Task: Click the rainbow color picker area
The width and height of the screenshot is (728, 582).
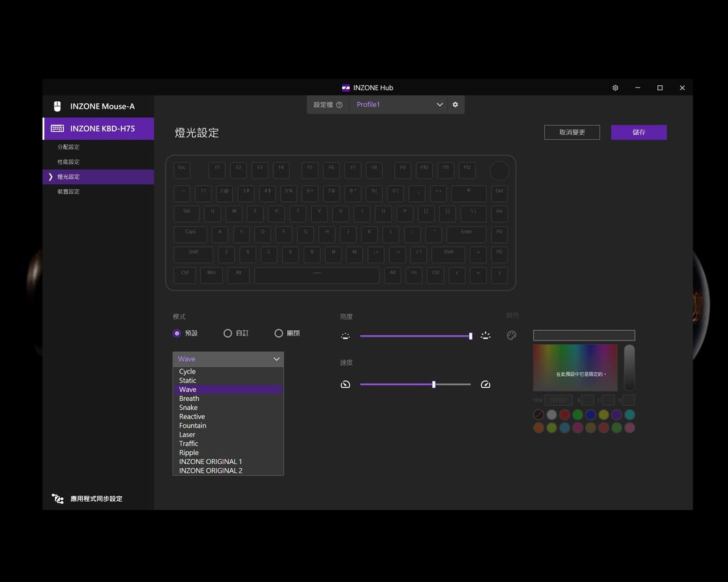Action: coord(575,367)
